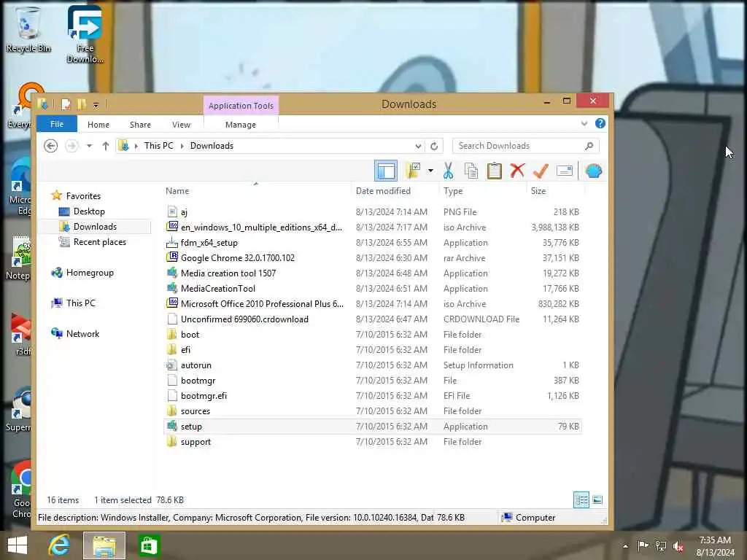747x560 pixels.
Task: Click the Refresh button in address bar
Action: pos(434,146)
